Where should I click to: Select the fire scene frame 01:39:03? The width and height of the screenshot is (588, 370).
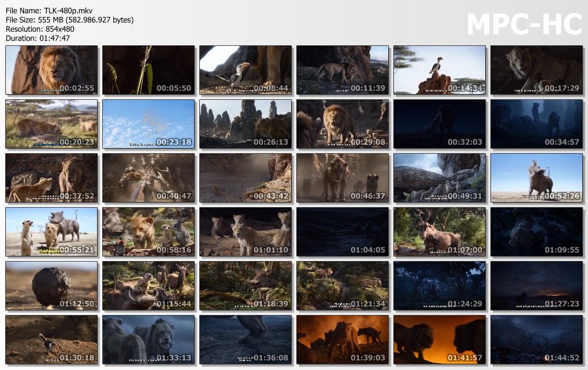[342, 340]
